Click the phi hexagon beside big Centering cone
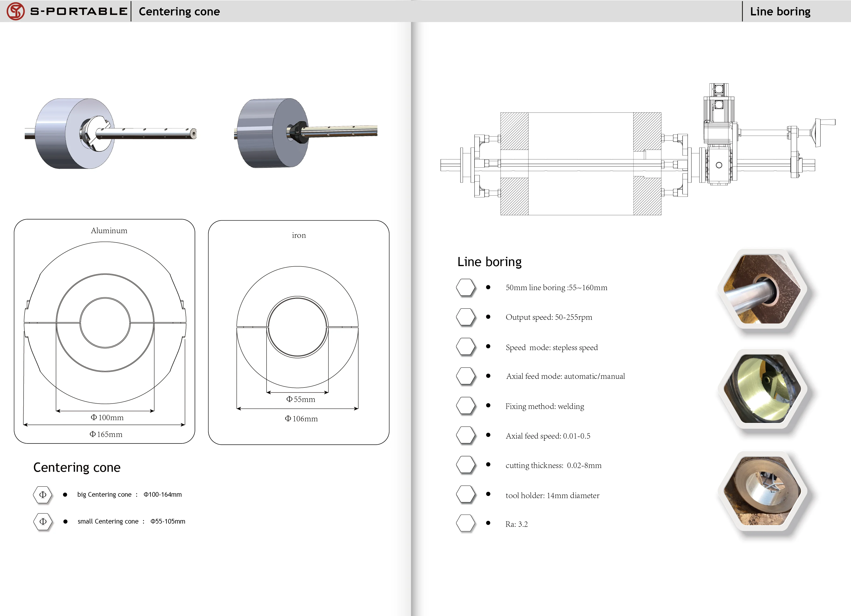This screenshot has height=616, width=851. pos(43,494)
